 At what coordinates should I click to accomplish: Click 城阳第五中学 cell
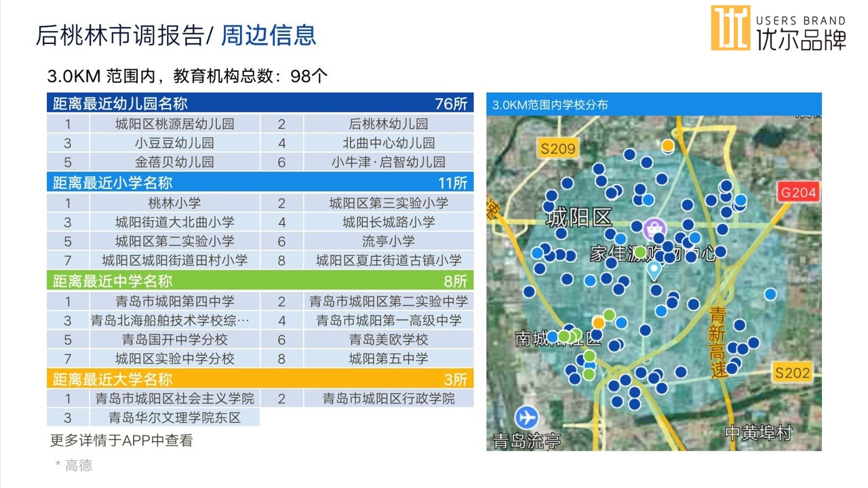point(389,358)
